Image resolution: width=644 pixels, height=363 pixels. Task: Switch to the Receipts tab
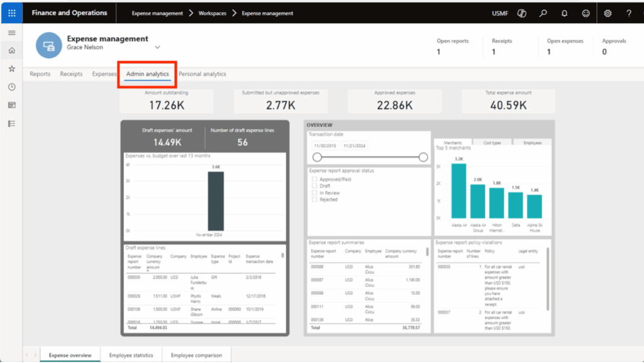[71, 74]
